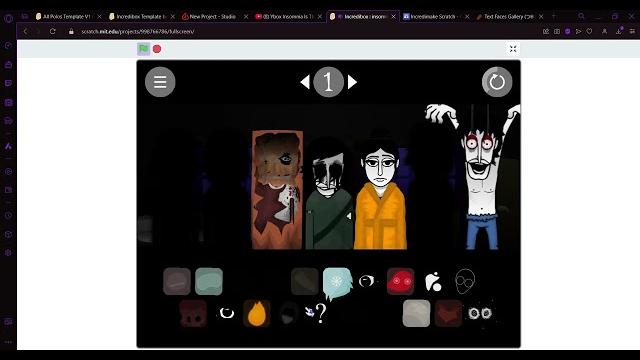Select the white eye sound icon, top row
The image size is (640, 360).
pyautogui.click(x=367, y=281)
